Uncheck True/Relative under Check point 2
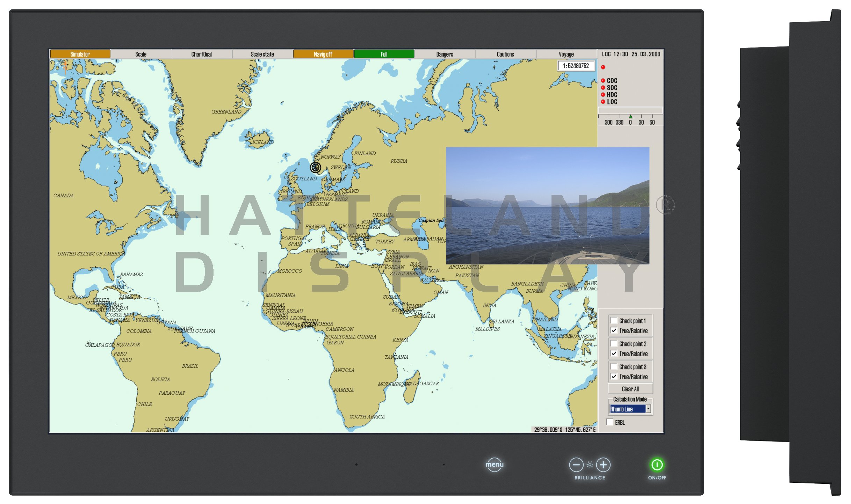Viewport: 851px width, 504px height. coord(614,353)
